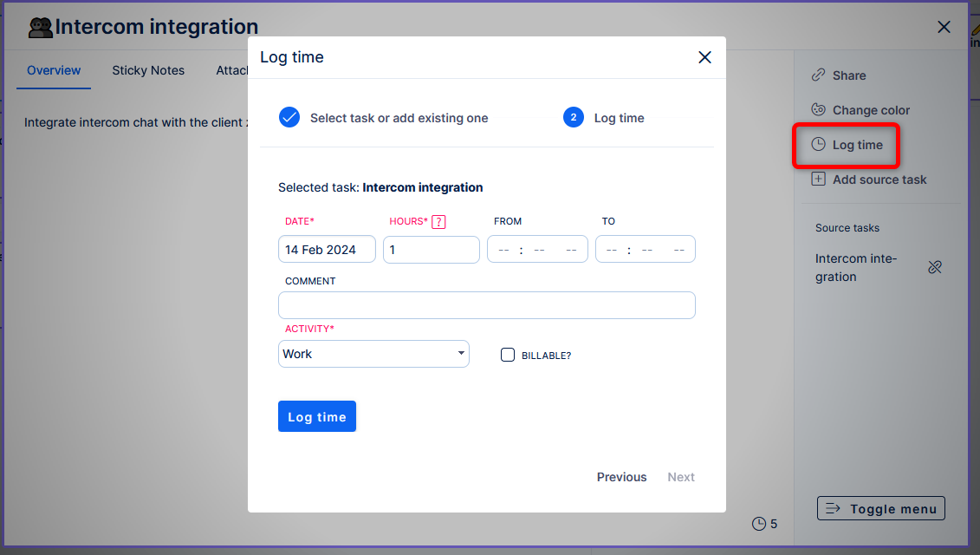Close the Log time dialog
The width and height of the screenshot is (980, 555).
coord(704,57)
